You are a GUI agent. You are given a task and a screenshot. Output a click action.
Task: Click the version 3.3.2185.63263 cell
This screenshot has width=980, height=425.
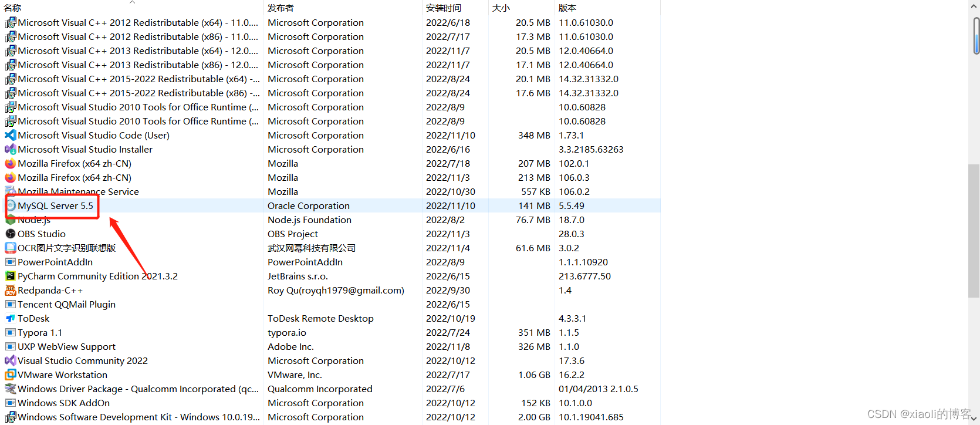click(x=591, y=150)
